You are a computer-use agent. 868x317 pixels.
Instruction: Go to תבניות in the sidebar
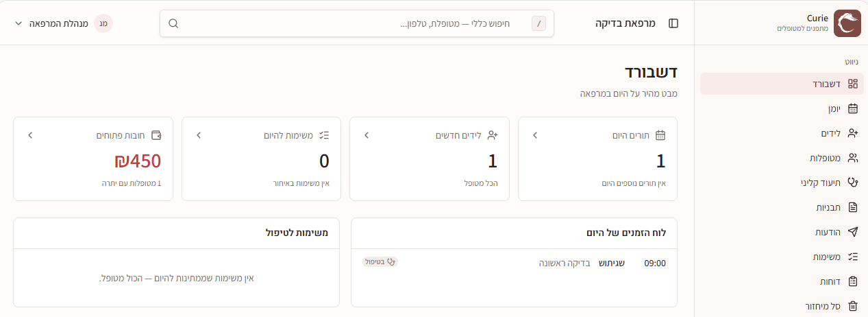782,207
